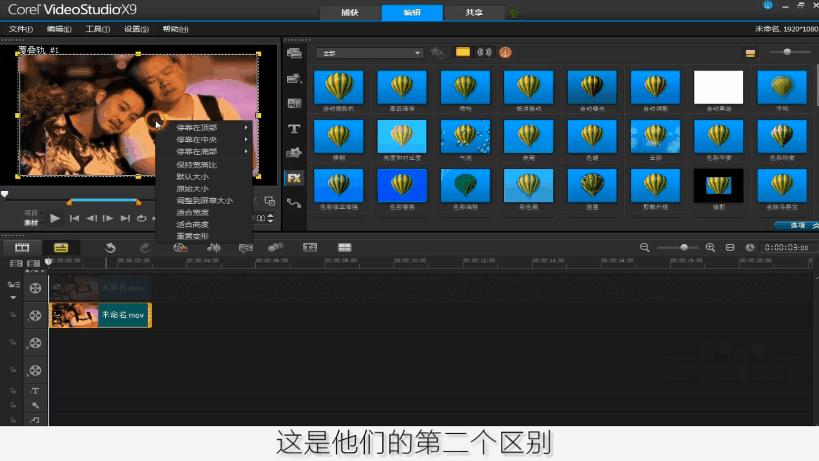Screen dimensions: 819x461
Task: Expand 停靠在顶部 submenu
Action: [204, 127]
